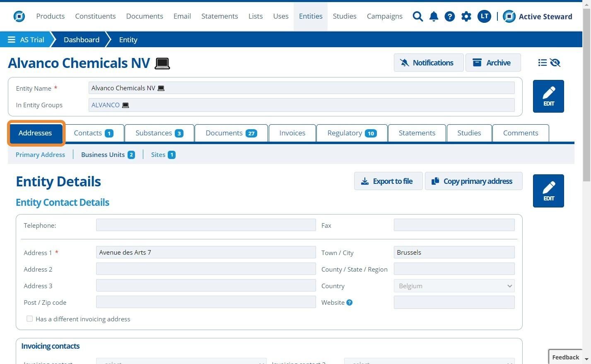Go to the Dashboard breadcrumb
This screenshot has height=364, width=591.
tap(82, 40)
